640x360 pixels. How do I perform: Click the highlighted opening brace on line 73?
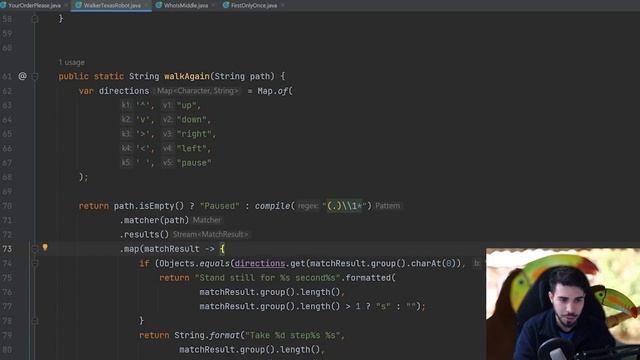coord(222,249)
